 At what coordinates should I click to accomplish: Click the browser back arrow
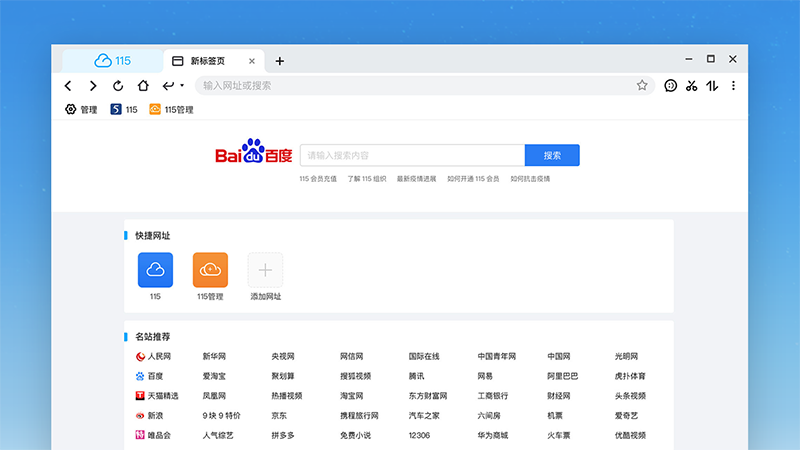click(x=68, y=86)
